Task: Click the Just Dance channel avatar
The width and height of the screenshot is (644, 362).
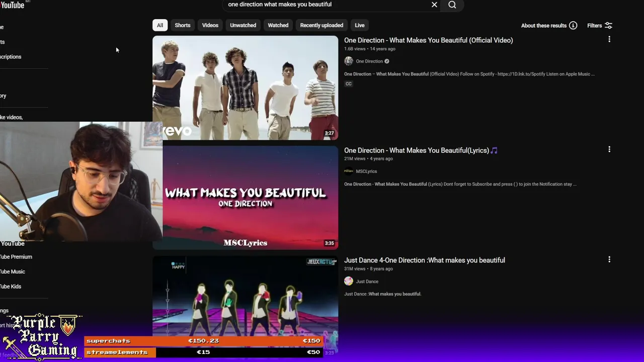Action: coord(349,282)
